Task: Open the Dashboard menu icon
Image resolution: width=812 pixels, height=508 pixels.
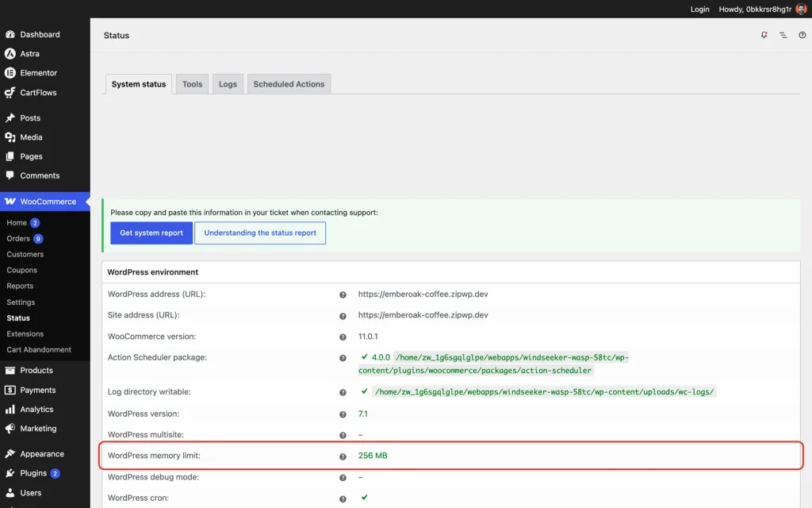Action: coord(10,34)
